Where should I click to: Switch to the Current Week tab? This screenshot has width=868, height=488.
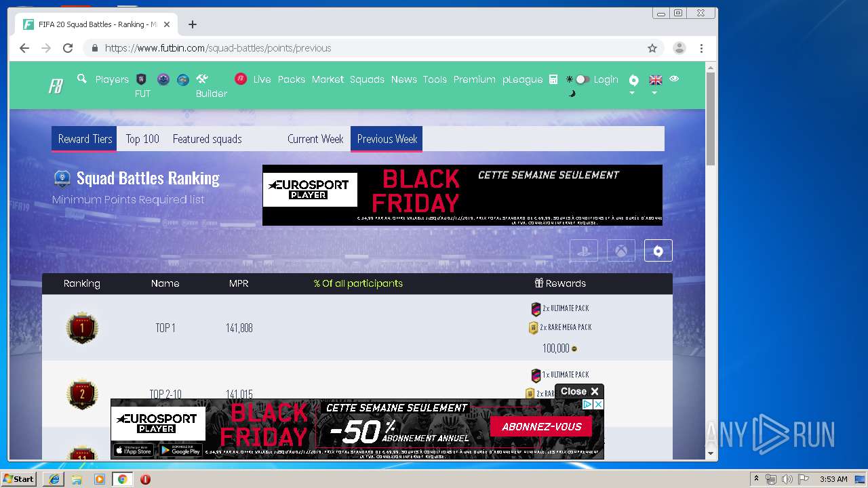pyautogui.click(x=315, y=139)
